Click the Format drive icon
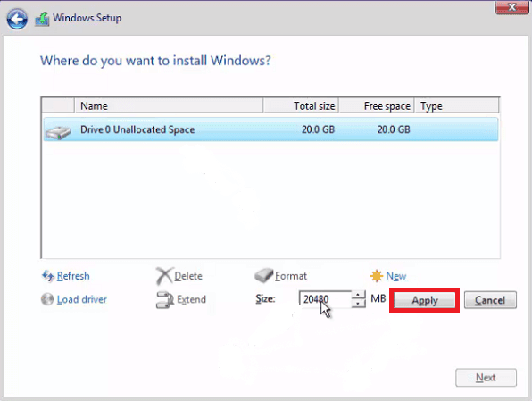532x401 pixels. 263,275
